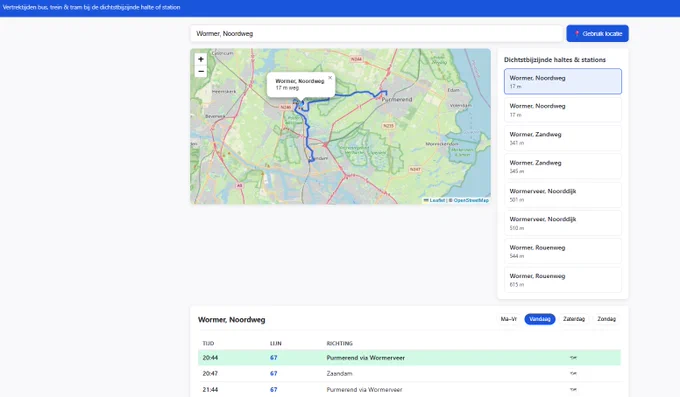Image resolution: width=680 pixels, height=397 pixels.
Task: Switch timetable to Ma–Vr
Action: [x=508, y=319]
